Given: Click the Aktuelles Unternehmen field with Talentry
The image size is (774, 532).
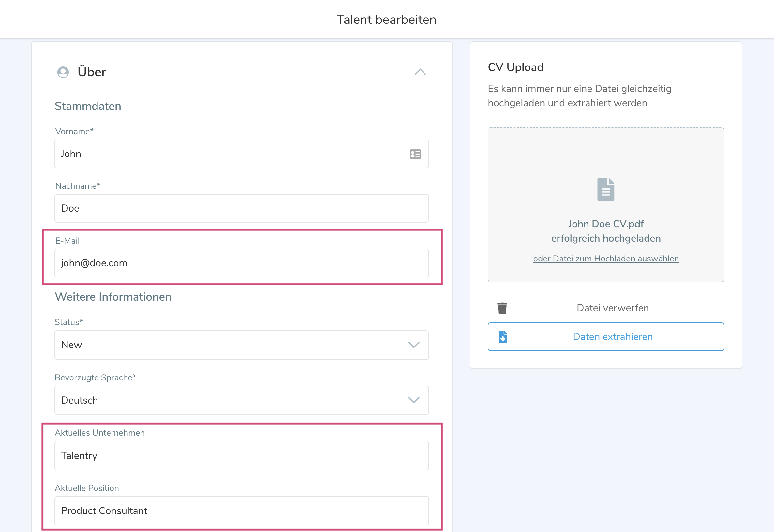Looking at the screenshot, I should 241,455.
